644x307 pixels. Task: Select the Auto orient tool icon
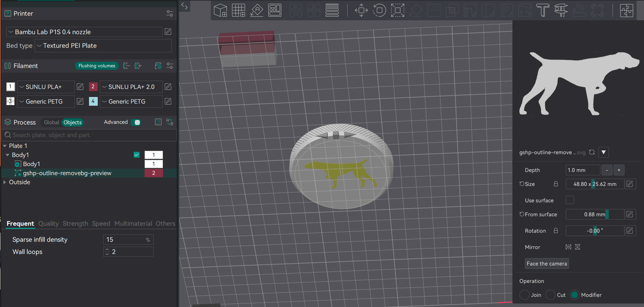pos(257,10)
